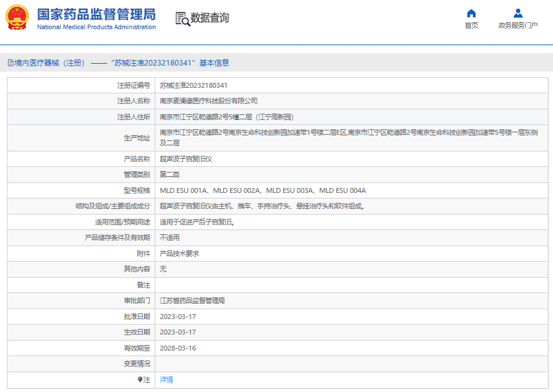Select the MLD ESU 001A model value

[263, 190]
